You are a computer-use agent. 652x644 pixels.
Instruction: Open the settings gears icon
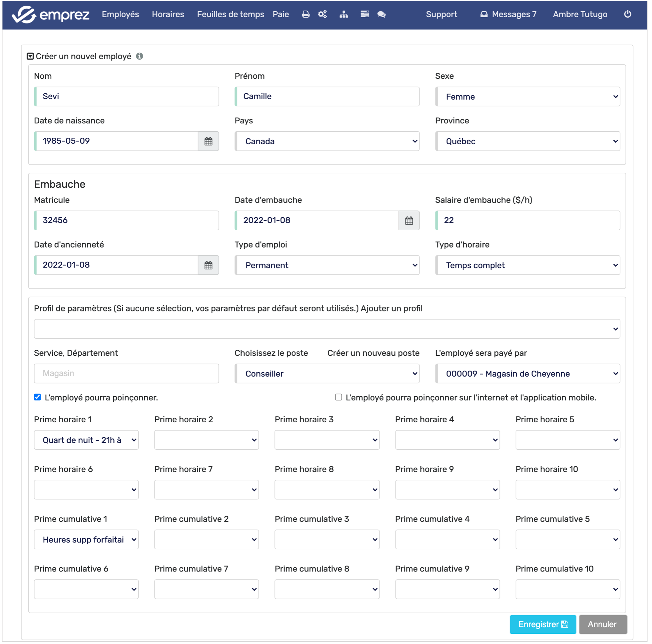322,14
